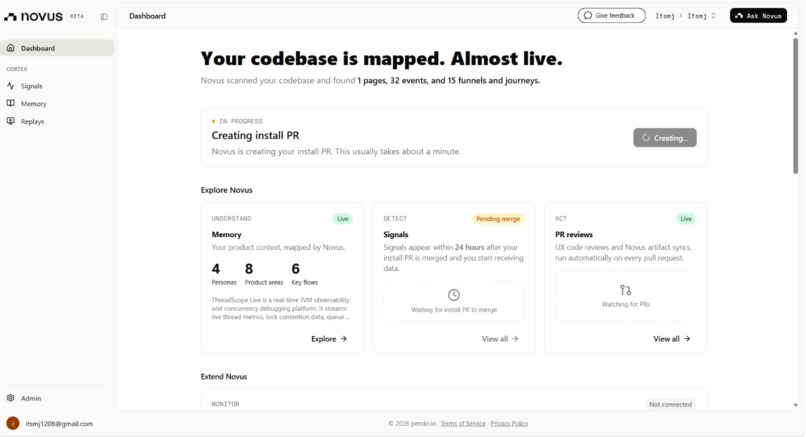Screen dimensions: 806x437
Task: Click arrow icon on Signals View all
Action: pyautogui.click(x=515, y=339)
